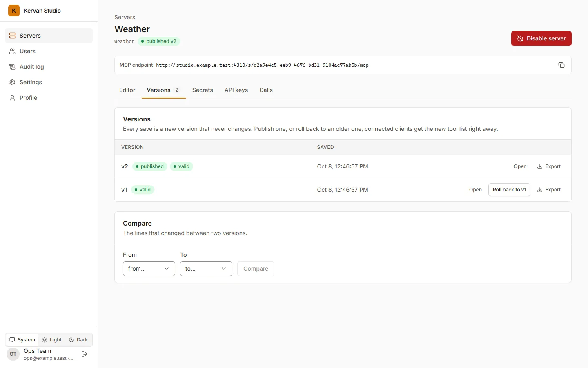Image resolution: width=588 pixels, height=368 pixels.
Task: Click the v2 version label
Action: [125, 166]
